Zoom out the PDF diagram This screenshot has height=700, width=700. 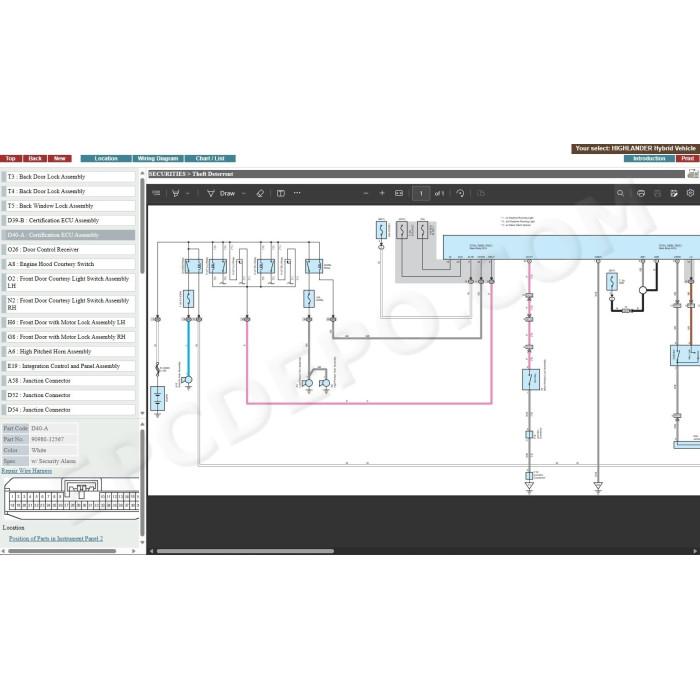(366, 193)
